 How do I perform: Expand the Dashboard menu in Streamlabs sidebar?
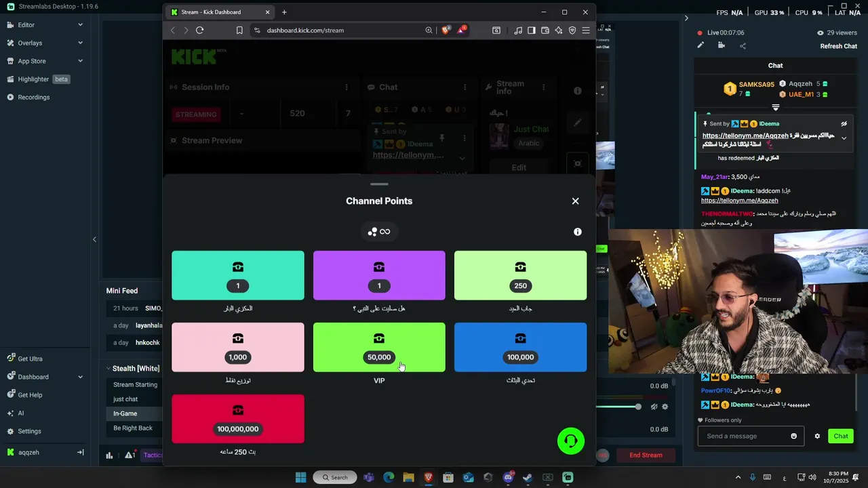(45, 377)
